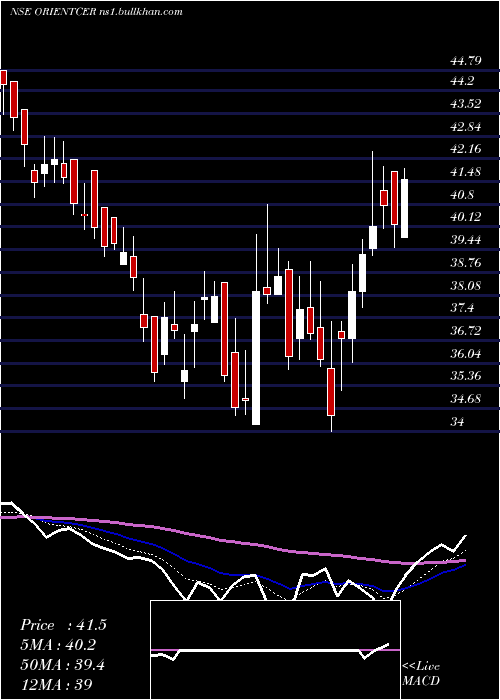Click the 44.2 price axis label
This screenshot has height=700, width=500.
pos(462,81)
